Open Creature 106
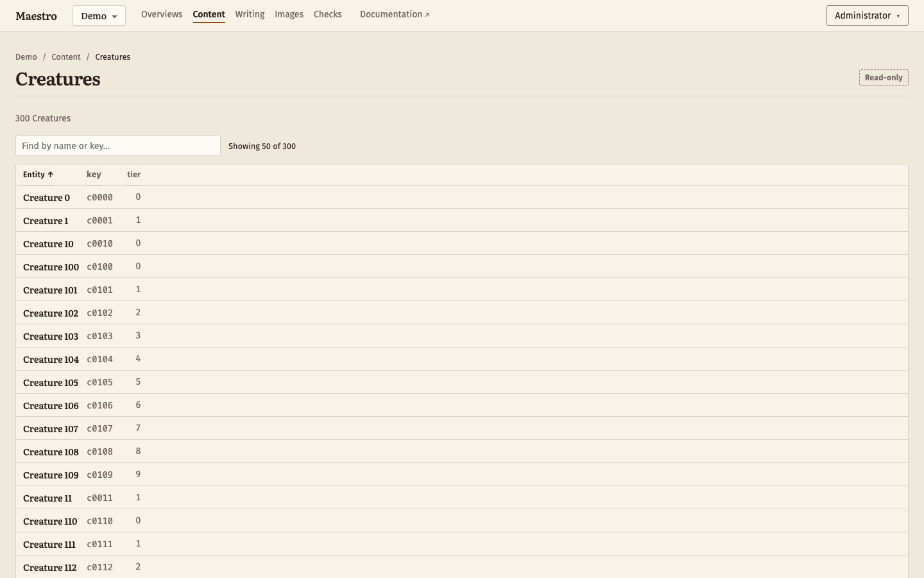This screenshot has height=578, width=924. click(51, 406)
